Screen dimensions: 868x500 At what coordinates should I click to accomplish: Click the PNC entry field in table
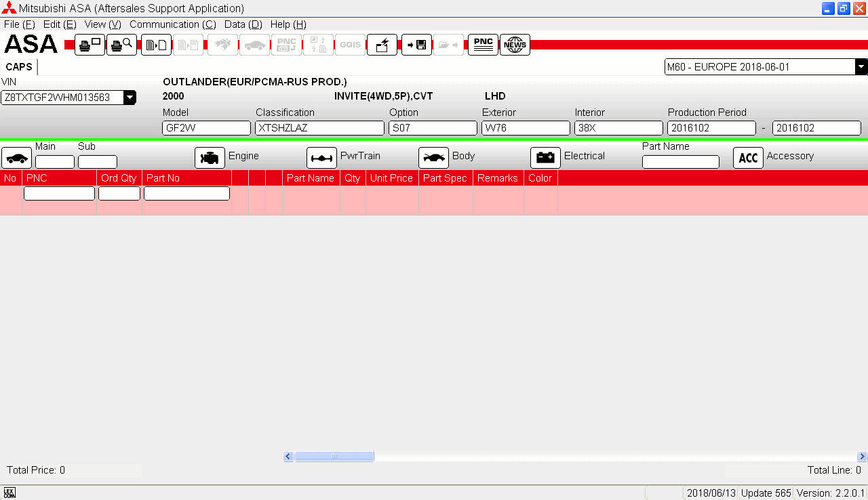click(59, 194)
